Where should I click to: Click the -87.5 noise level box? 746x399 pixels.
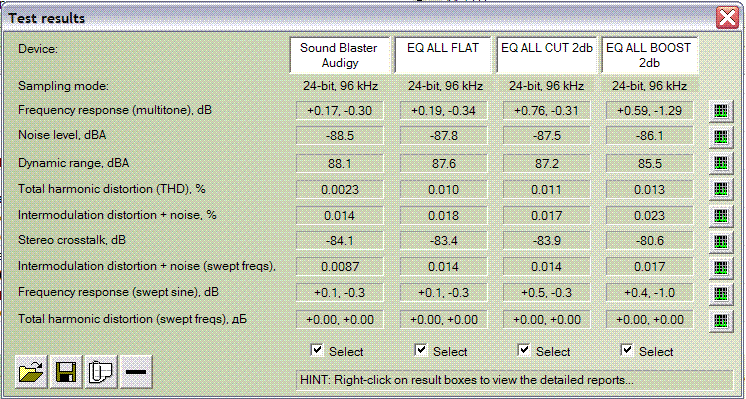547,136
